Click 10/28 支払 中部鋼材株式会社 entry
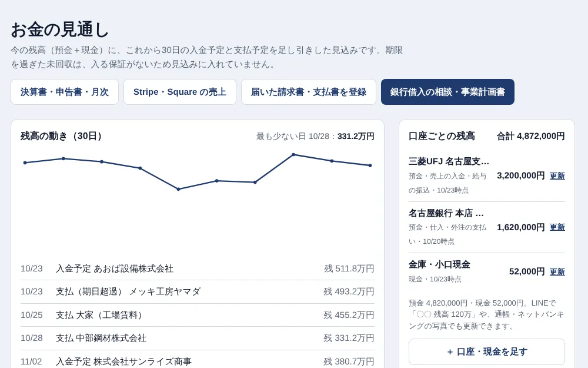This screenshot has height=368, width=588. [x=197, y=339]
